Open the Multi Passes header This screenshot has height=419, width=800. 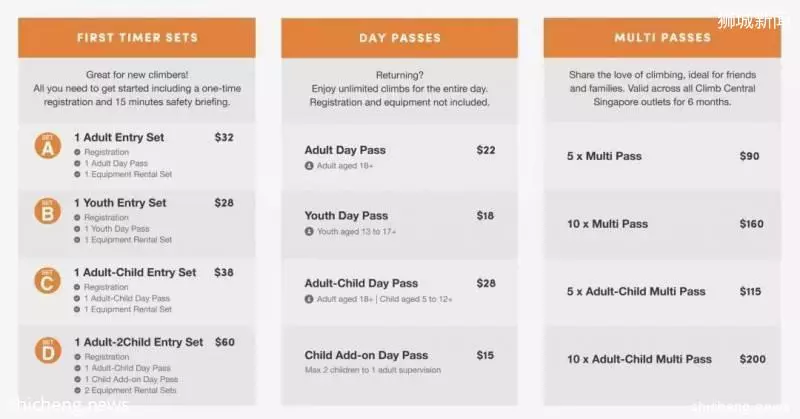662,38
